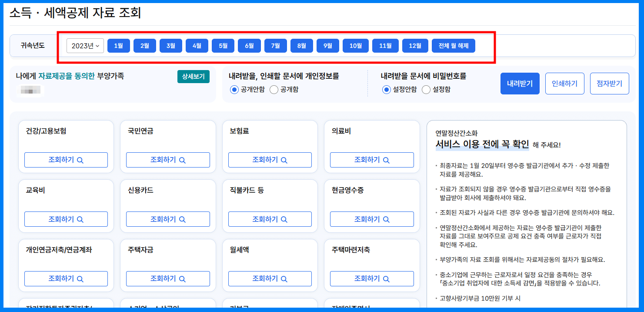The width and height of the screenshot is (644, 312).
Task: Click 전체 월 해제 to deselect months
Action: coord(453,46)
